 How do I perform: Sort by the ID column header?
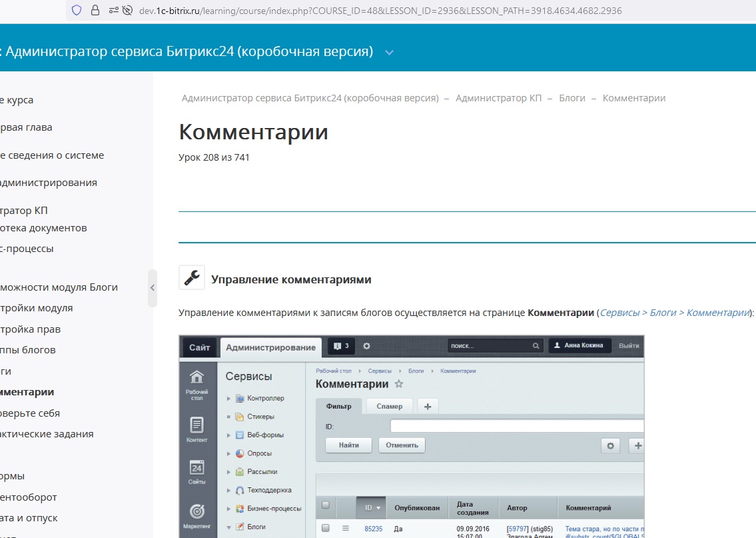[372, 507]
